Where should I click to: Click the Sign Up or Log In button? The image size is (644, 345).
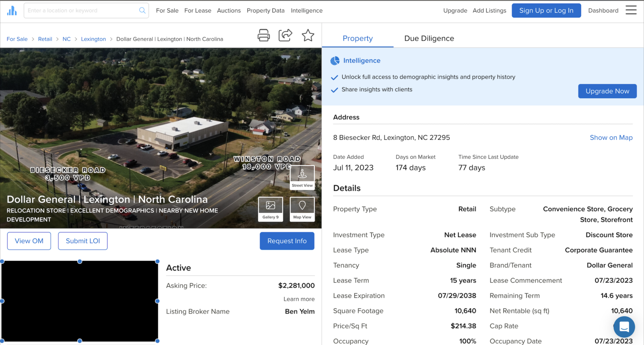pyautogui.click(x=546, y=10)
